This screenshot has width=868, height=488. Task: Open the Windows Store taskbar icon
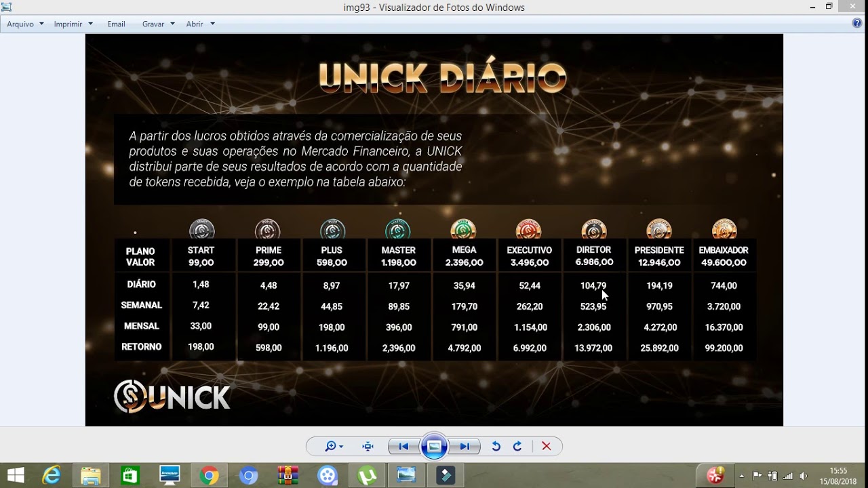(x=130, y=475)
